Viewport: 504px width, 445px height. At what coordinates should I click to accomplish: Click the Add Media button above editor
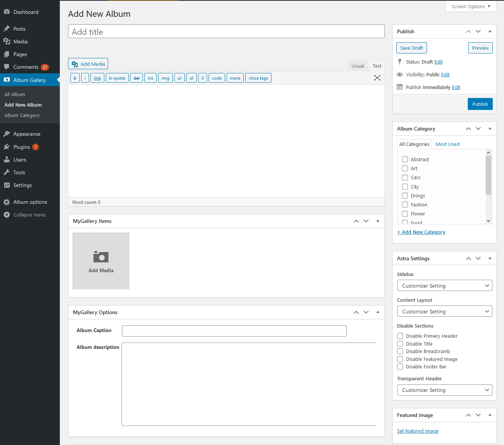[x=88, y=64]
